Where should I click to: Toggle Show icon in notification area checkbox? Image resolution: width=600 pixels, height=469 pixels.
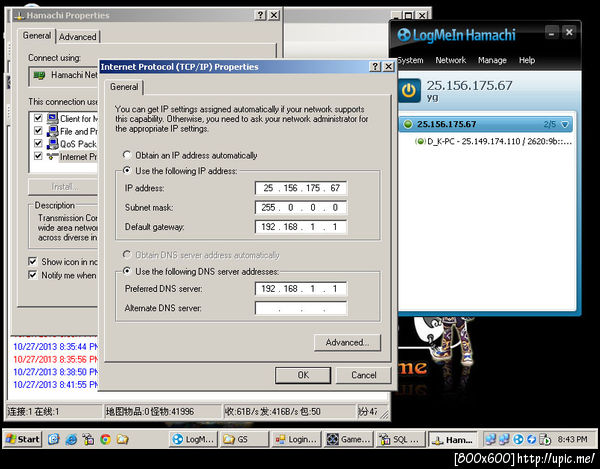33,262
